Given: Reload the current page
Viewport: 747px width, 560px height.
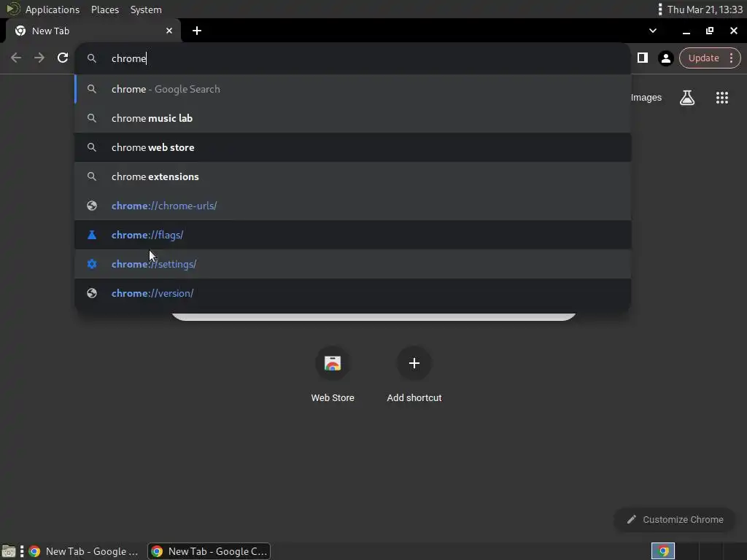Looking at the screenshot, I should tap(63, 58).
